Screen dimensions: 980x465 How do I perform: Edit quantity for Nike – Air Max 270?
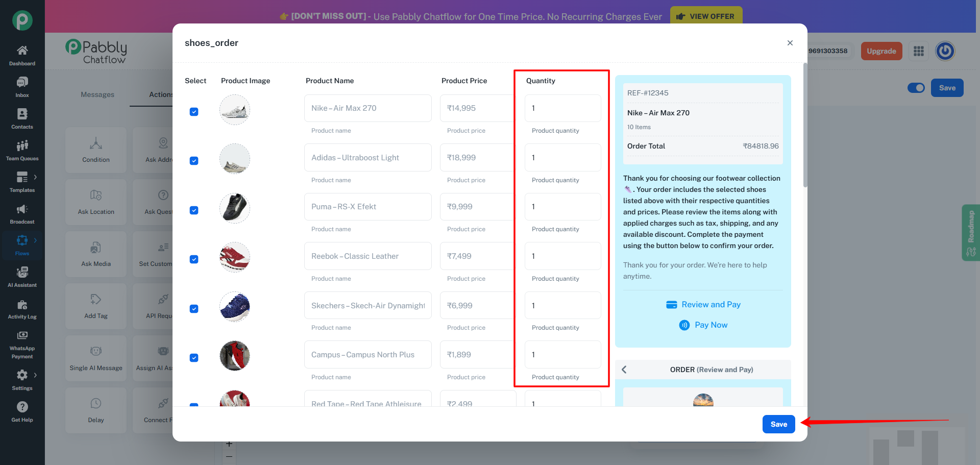click(x=563, y=108)
